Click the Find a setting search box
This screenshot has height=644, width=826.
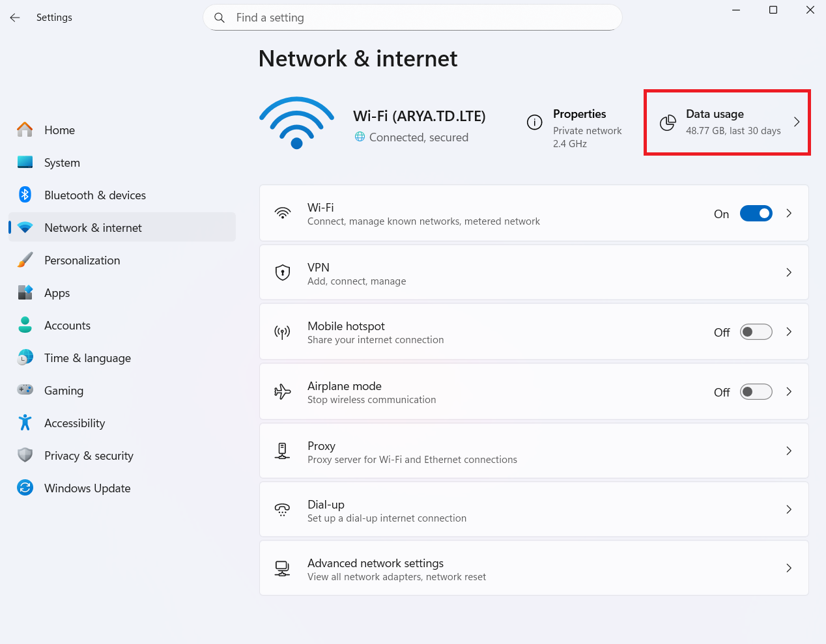[412, 18]
